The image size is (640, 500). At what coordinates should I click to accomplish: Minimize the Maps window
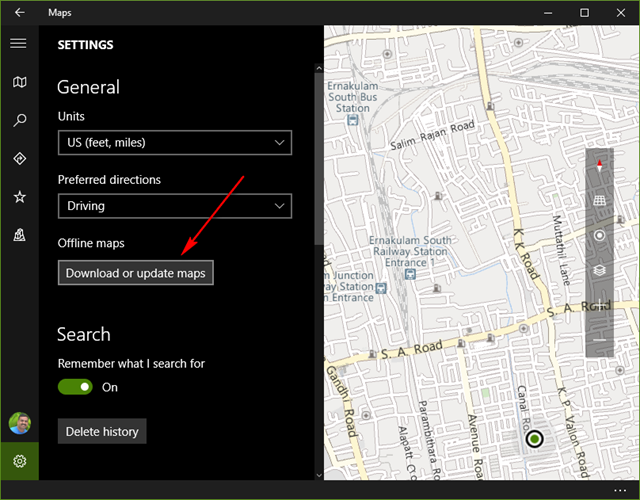tap(548, 13)
